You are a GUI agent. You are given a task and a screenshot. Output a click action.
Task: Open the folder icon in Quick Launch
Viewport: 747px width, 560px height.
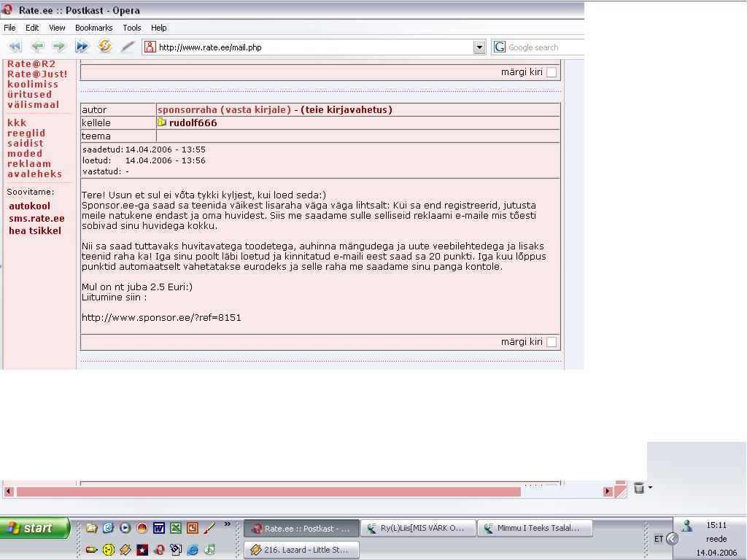[91, 528]
